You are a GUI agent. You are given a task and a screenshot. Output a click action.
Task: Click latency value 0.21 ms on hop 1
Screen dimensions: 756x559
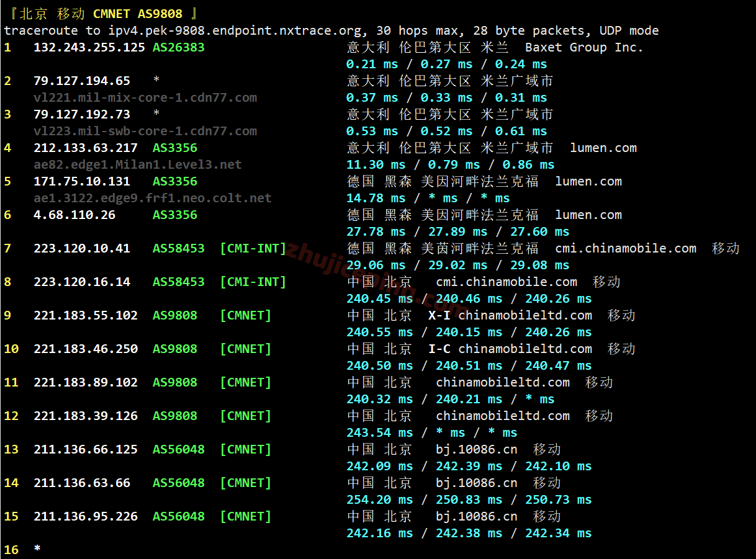(372, 64)
